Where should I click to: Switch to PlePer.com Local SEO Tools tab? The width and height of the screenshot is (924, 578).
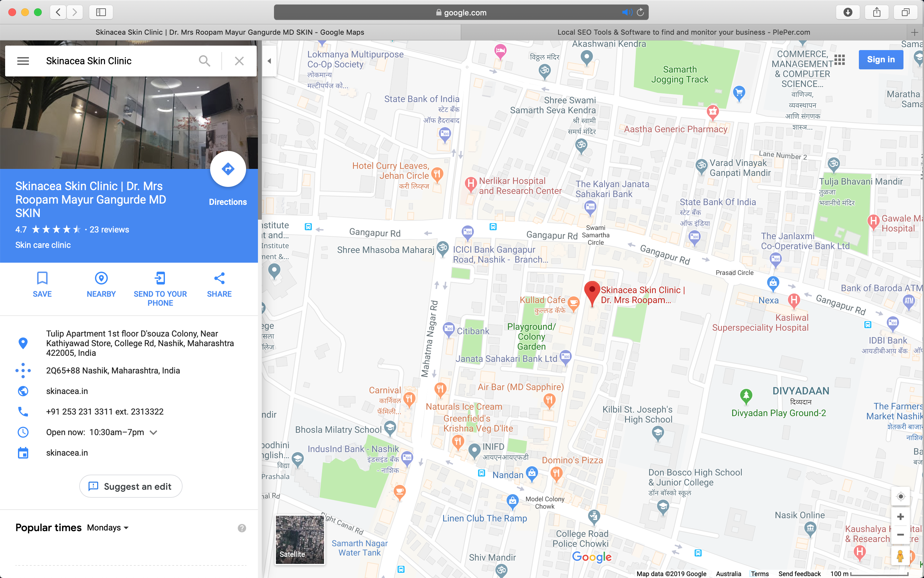click(683, 32)
